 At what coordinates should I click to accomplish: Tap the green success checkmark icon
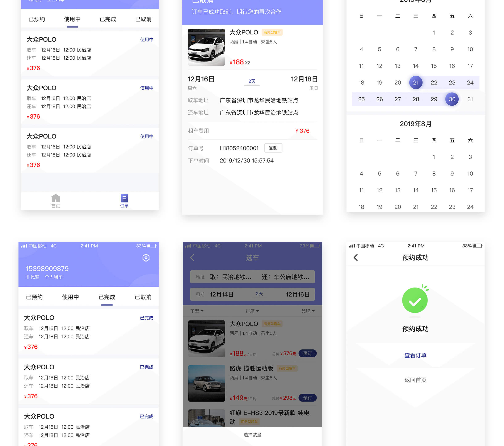pyautogui.click(x=415, y=301)
